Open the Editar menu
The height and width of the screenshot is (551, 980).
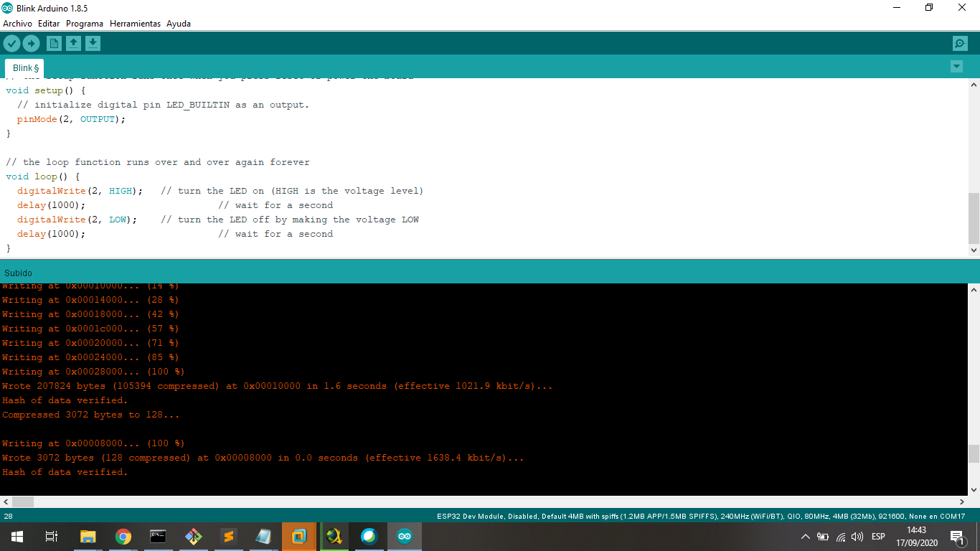click(49, 24)
